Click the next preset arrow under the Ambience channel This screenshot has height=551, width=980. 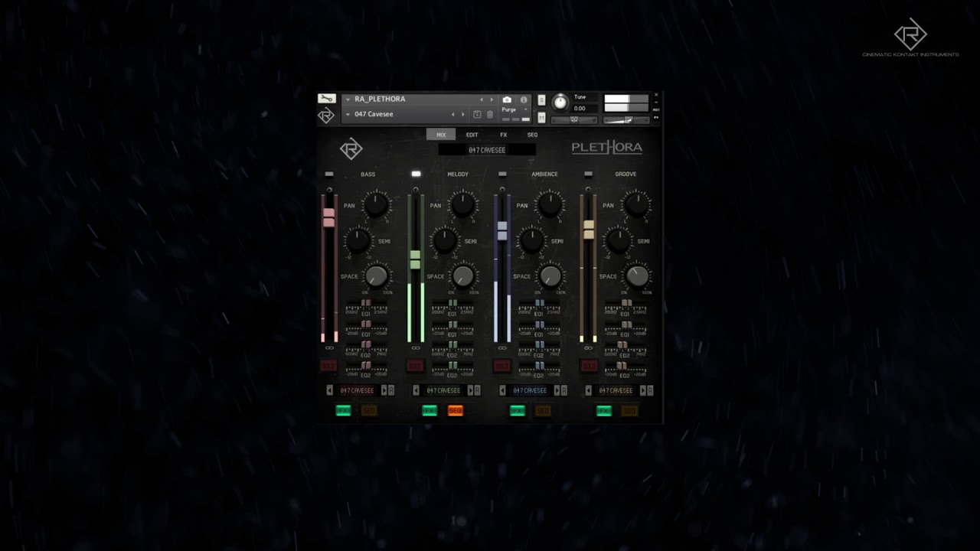pos(557,390)
